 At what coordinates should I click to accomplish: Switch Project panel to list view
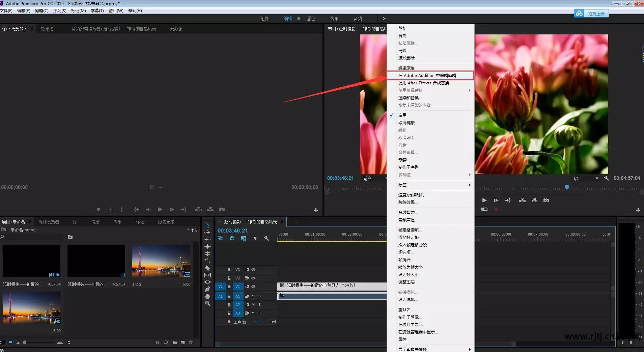click(3, 343)
